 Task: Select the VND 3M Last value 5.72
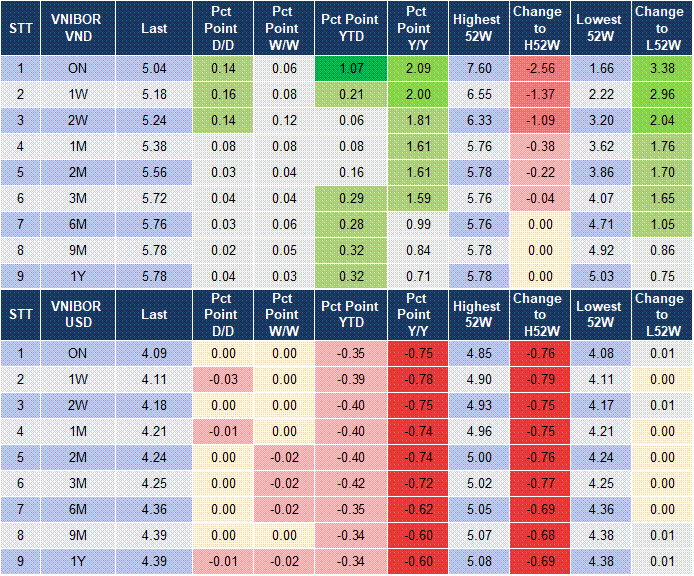[x=154, y=199]
